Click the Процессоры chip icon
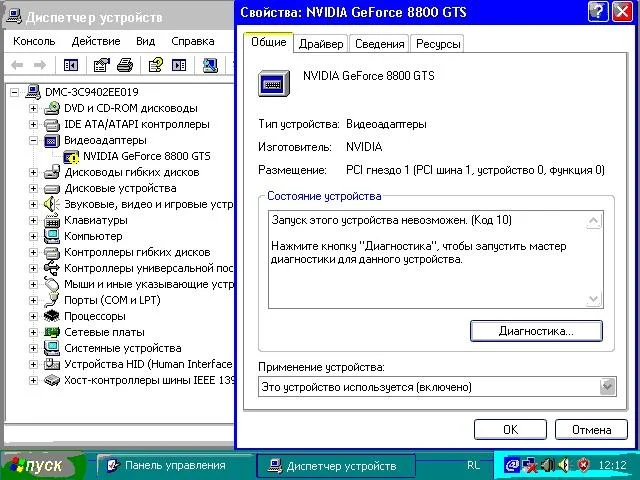 click(52, 316)
